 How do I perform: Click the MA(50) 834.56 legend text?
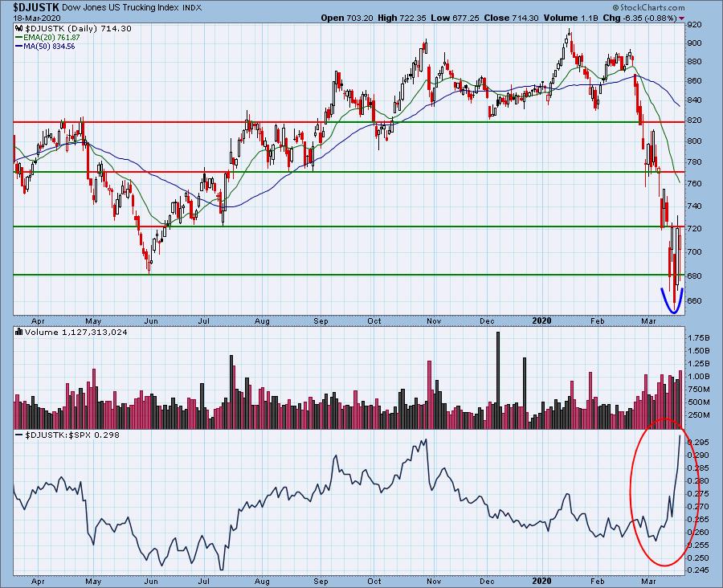pyautogui.click(x=49, y=47)
